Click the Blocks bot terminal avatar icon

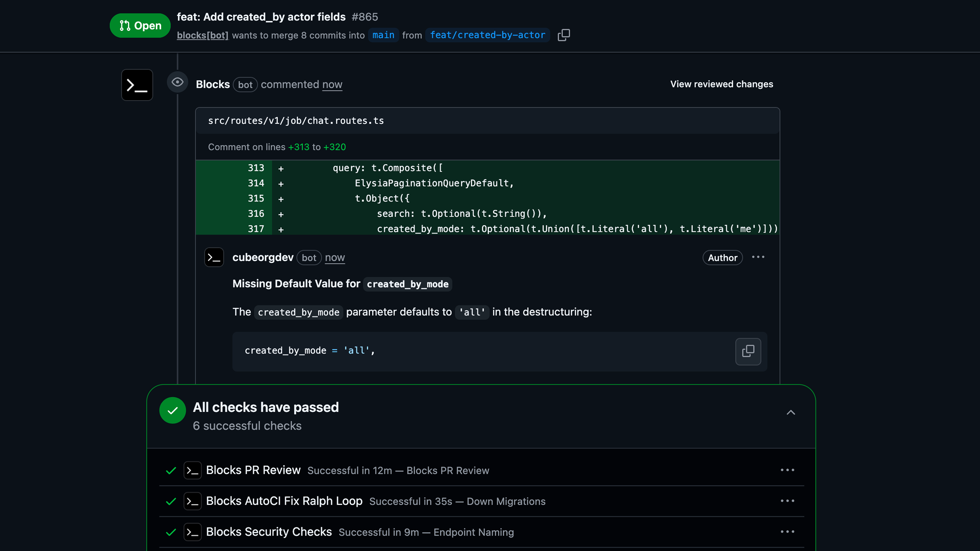(137, 85)
